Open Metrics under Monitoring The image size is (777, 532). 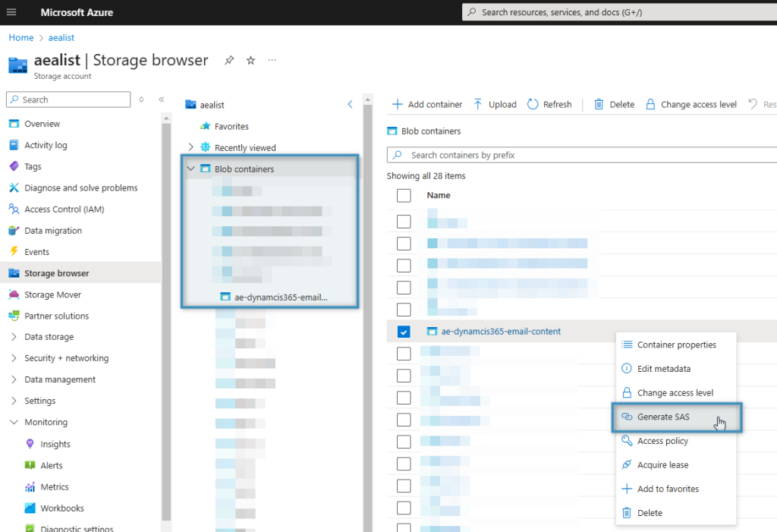click(55, 487)
